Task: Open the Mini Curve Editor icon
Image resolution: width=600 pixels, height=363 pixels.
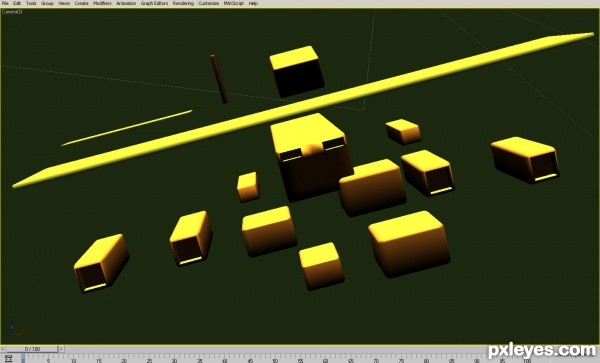Action: click(8, 358)
